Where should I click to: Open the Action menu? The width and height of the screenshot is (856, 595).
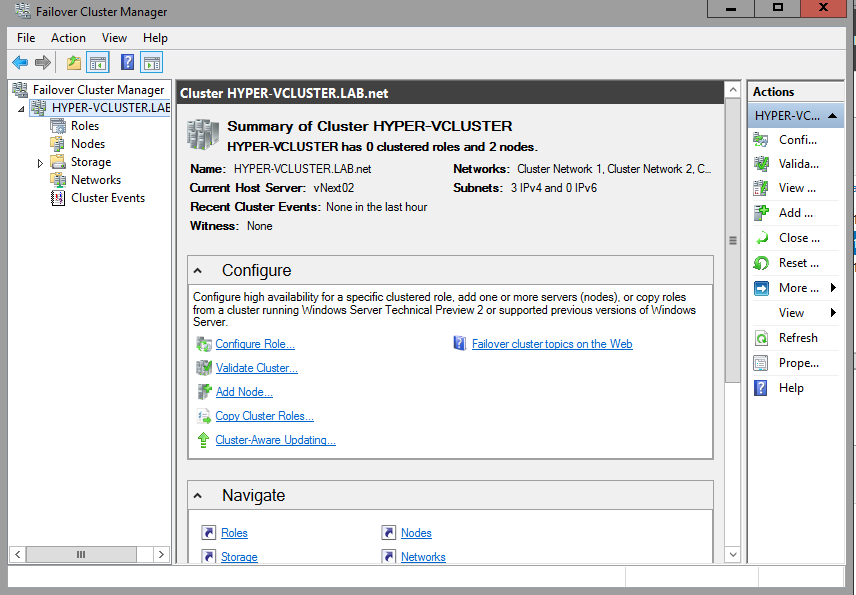tap(68, 37)
